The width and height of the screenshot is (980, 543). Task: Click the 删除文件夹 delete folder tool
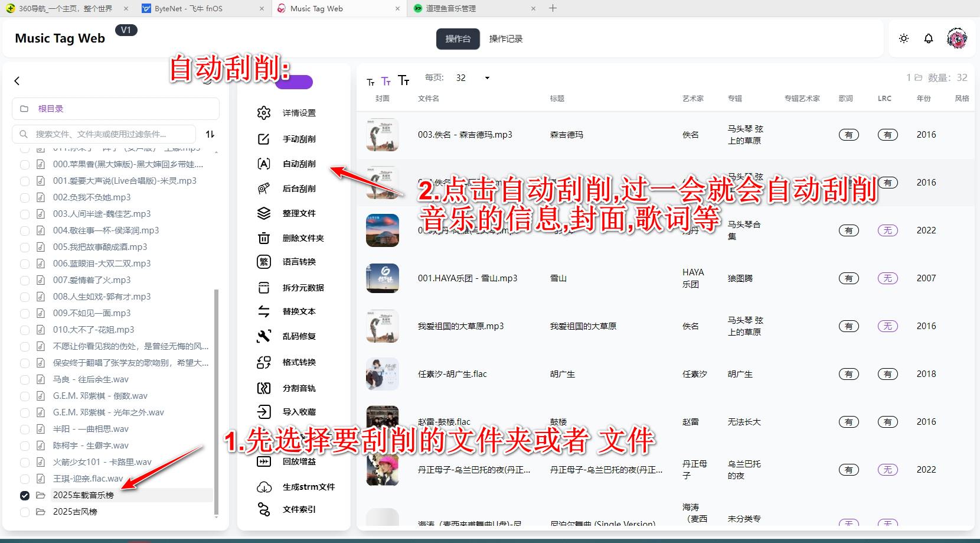pos(303,238)
